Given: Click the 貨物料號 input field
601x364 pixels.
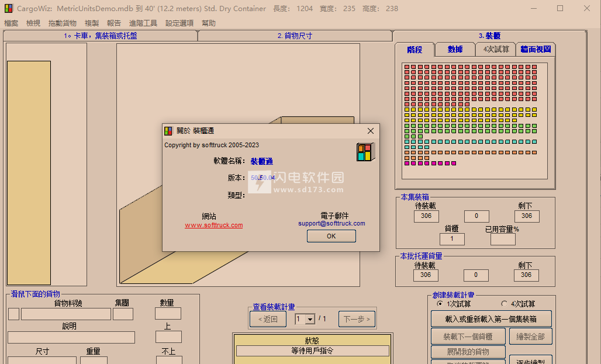Looking at the screenshot, I should (66, 314).
